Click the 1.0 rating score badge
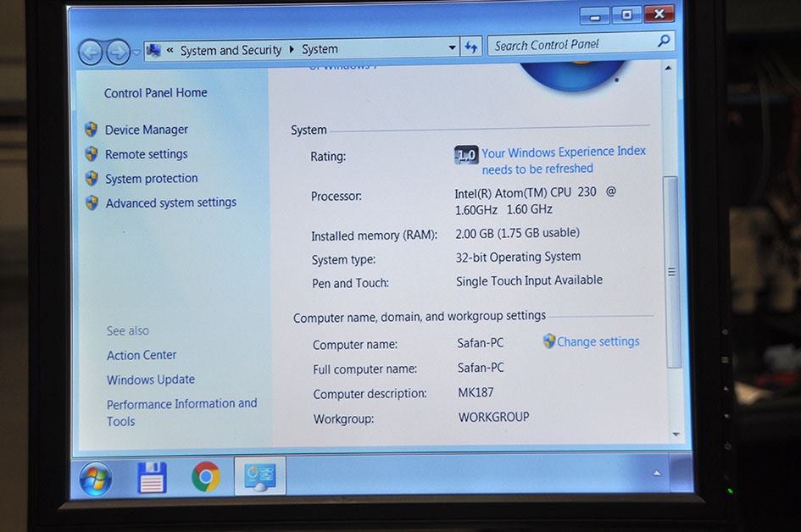The image size is (801, 532). (x=466, y=155)
